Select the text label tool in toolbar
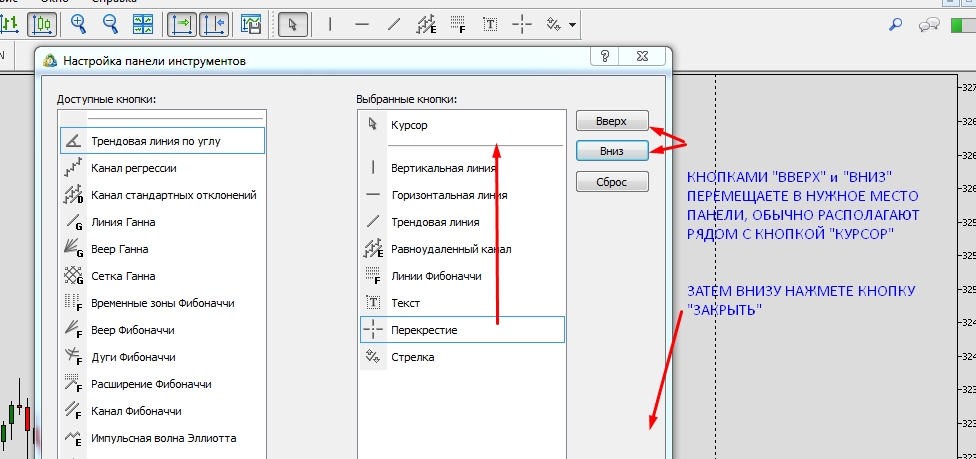The image size is (976, 459). click(490, 25)
